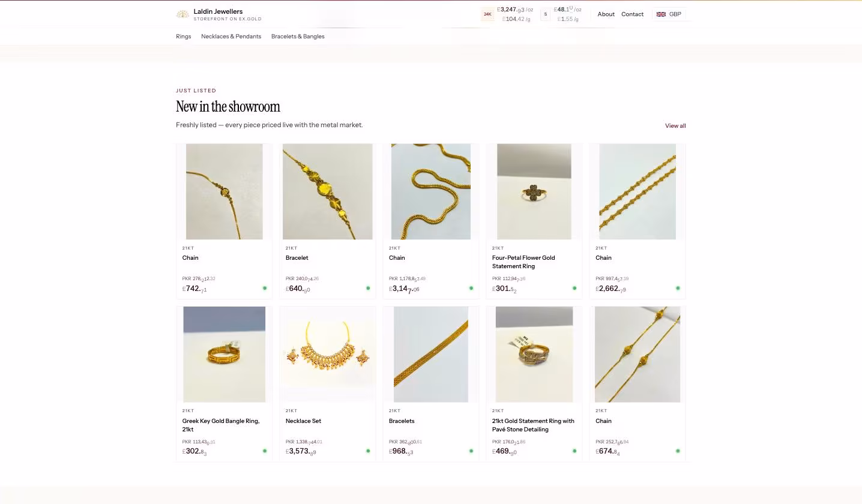Viewport: 862px width, 504px height.
Task: Click the green status dot on £2,662 Chain
Action: click(678, 288)
